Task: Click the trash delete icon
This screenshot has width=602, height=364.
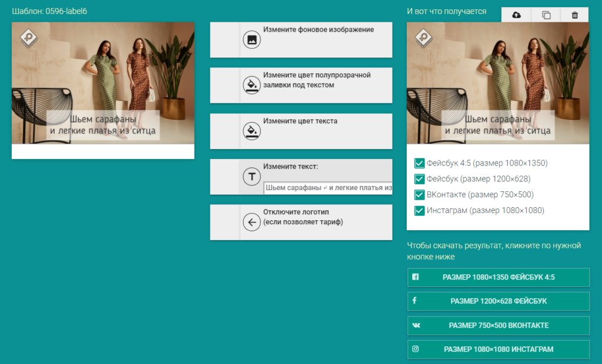Action: pyautogui.click(x=575, y=15)
